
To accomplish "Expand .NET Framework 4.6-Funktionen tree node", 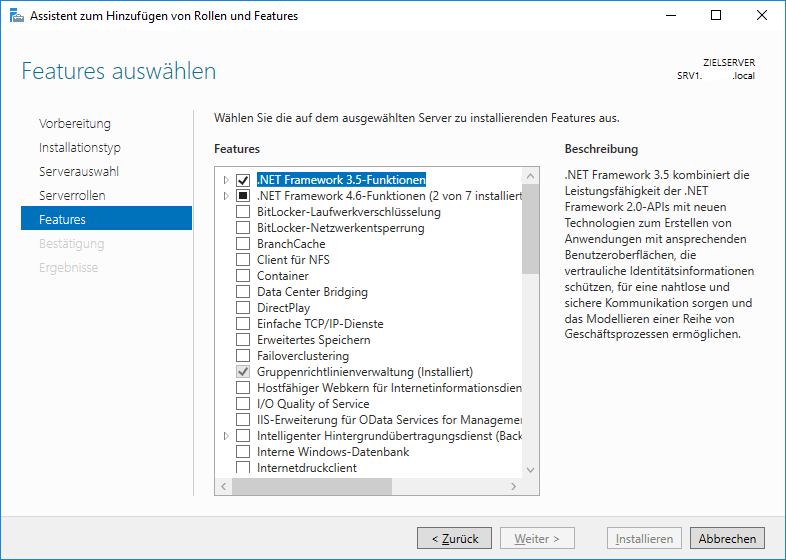I will (226, 196).
